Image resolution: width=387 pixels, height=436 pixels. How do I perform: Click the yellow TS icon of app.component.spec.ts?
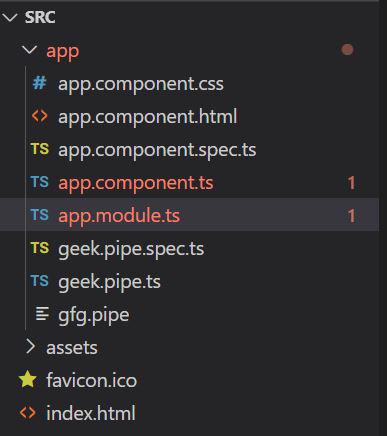pos(40,149)
